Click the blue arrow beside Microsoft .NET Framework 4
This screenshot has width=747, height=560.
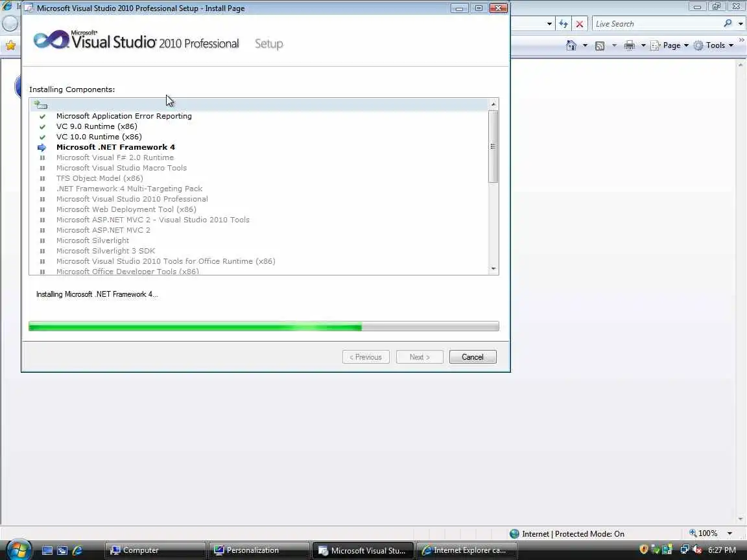click(42, 148)
